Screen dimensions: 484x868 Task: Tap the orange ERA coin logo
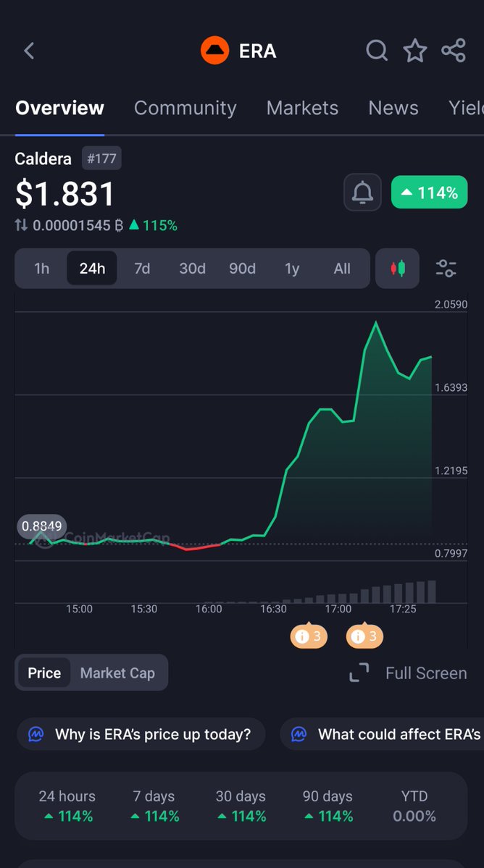(215, 51)
